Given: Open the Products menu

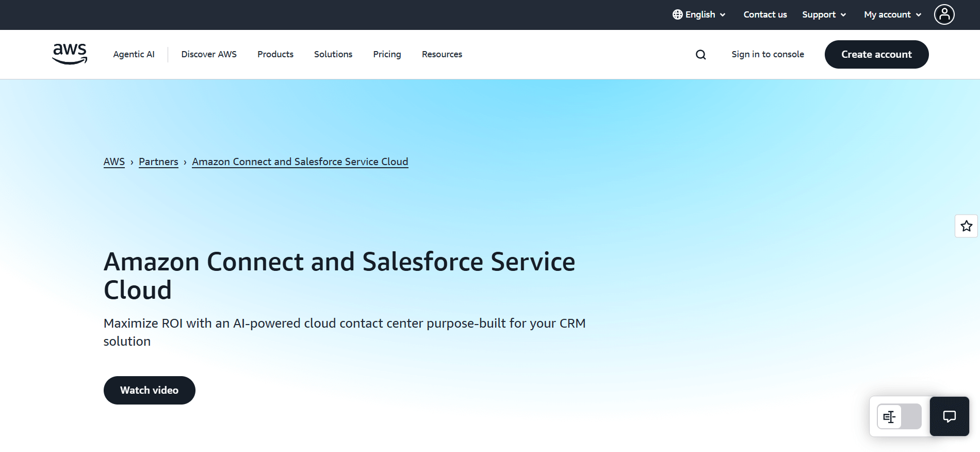Looking at the screenshot, I should [x=275, y=54].
